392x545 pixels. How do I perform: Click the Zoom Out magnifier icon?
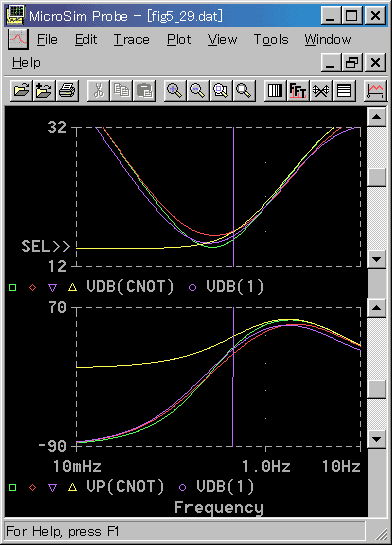[198, 91]
